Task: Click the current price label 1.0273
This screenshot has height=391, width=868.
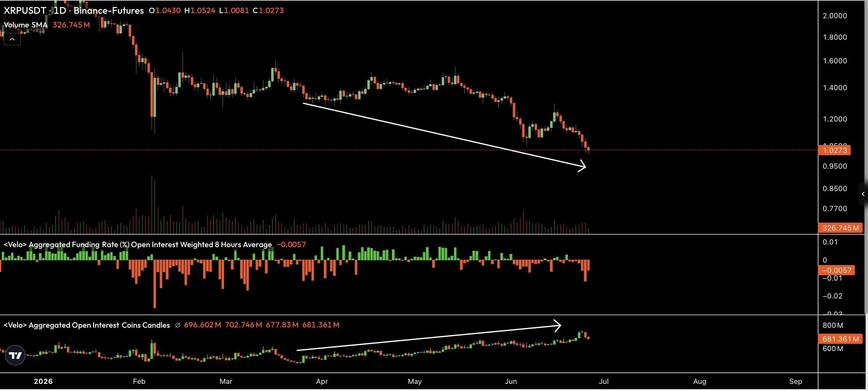Action: (x=834, y=150)
